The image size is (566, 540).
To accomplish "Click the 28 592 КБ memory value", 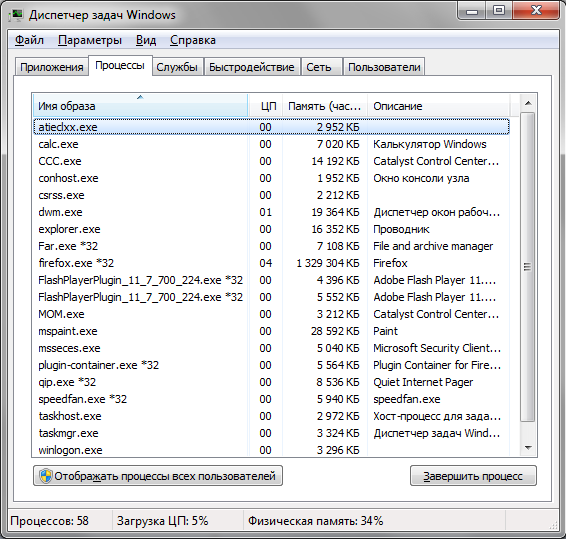I will (x=335, y=331).
